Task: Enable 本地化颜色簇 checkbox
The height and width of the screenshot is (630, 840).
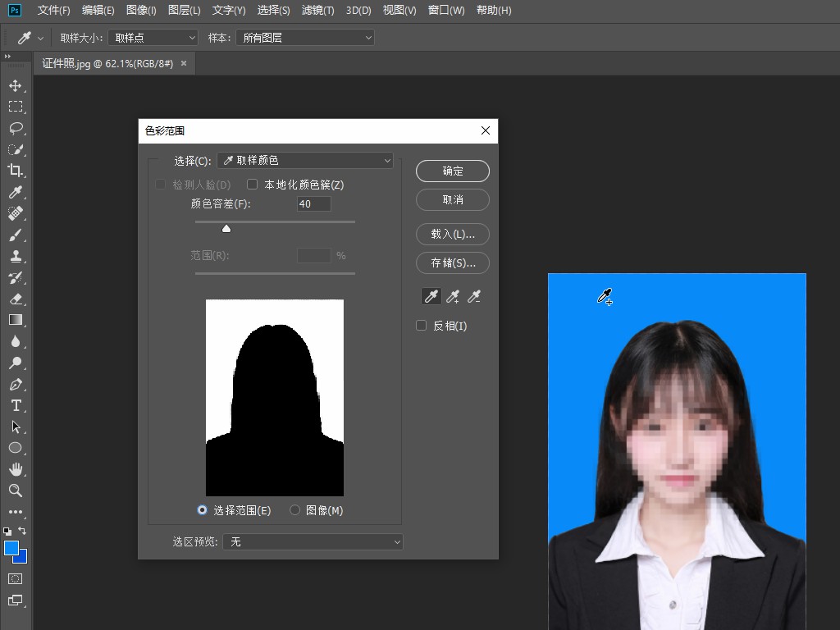Action: [253, 185]
